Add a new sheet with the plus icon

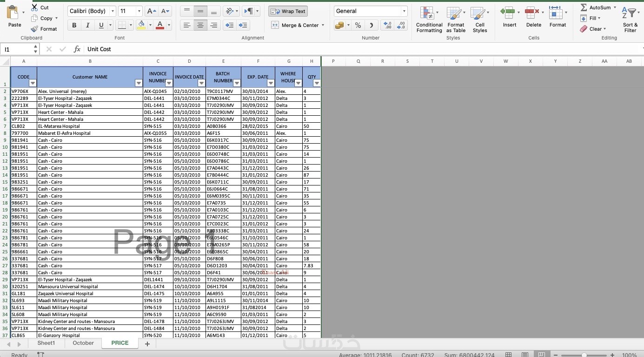(x=147, y=344)
